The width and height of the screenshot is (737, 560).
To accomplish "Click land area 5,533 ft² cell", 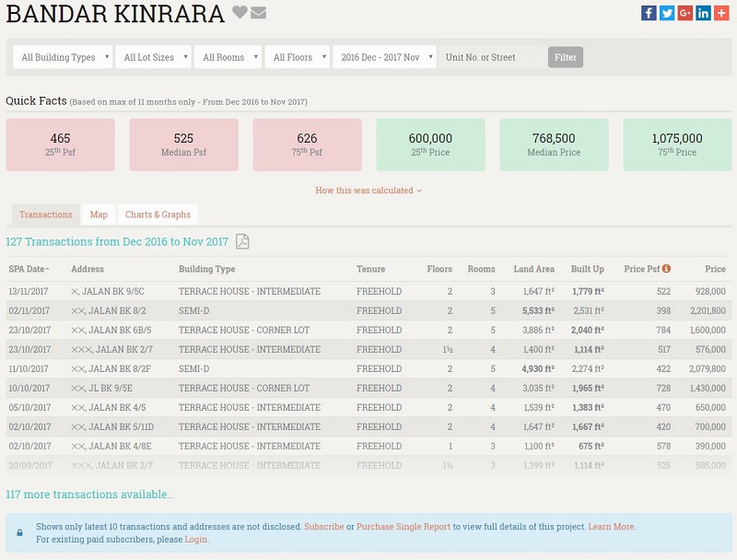I will [x=538, y=310].
